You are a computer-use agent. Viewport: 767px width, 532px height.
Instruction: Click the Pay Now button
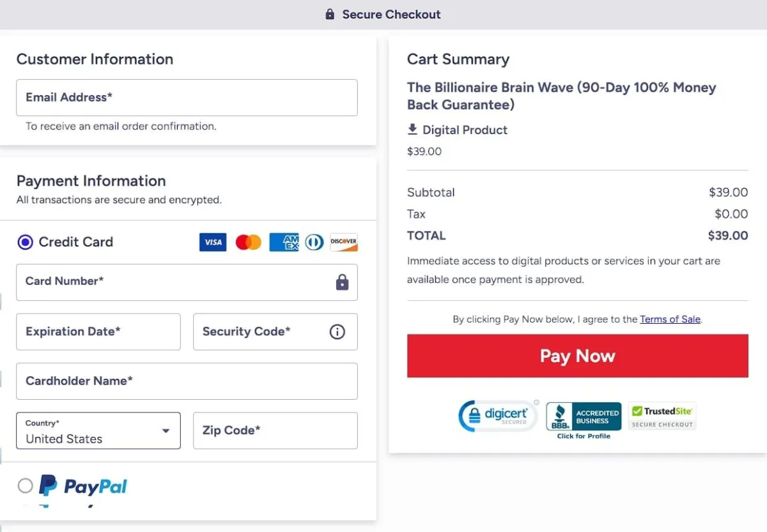577,356
